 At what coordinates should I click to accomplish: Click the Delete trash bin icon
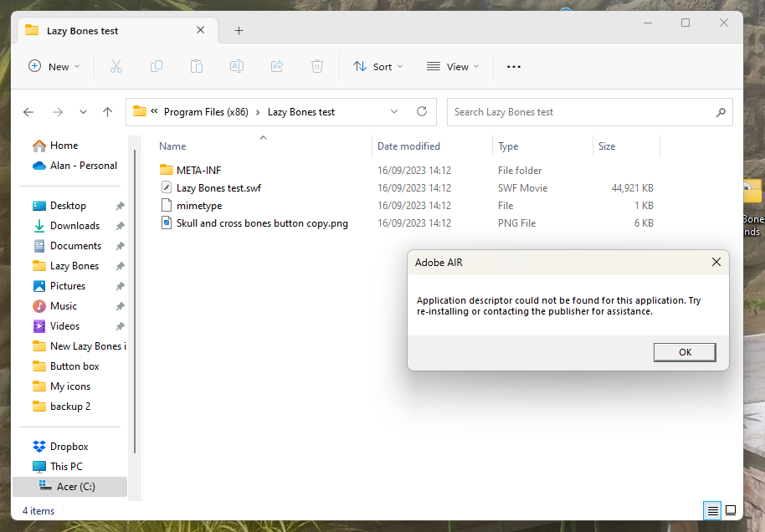click(x=317, y=66)
